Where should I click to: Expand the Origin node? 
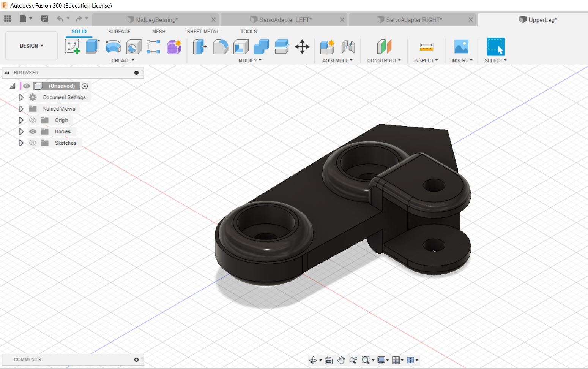pos(21,120)
